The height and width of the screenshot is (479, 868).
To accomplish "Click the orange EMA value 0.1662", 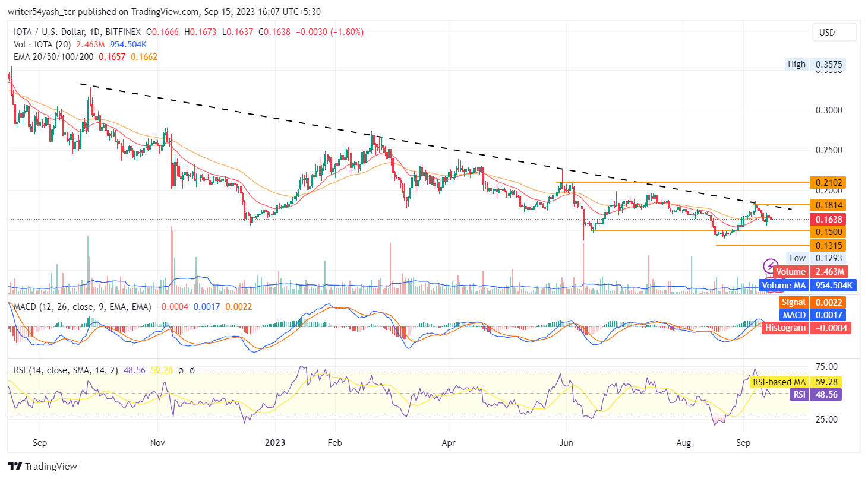I will click(x=144, y=57).
